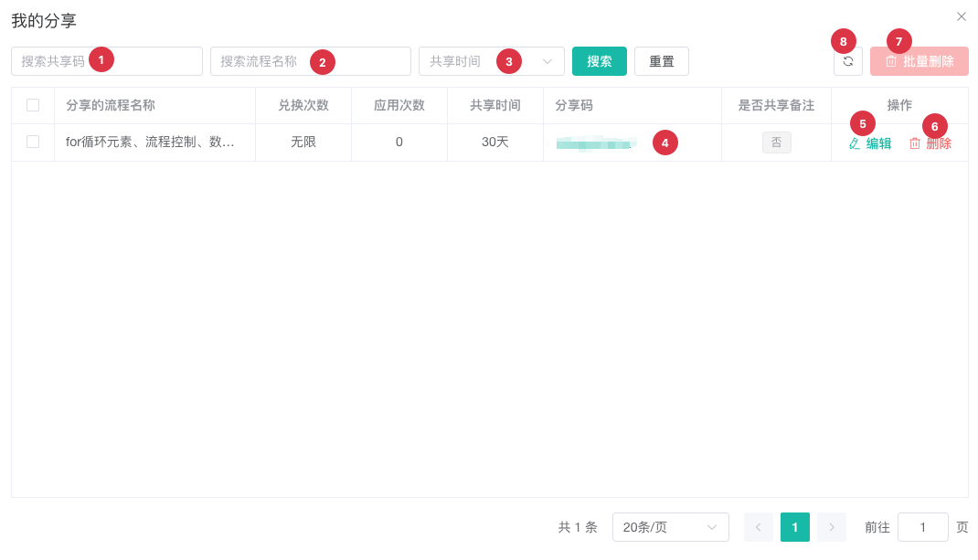This screenshot has height=560, width=978.
Task: Check the for循环元素 row checkbox
Action: click(x=33, y=143)
